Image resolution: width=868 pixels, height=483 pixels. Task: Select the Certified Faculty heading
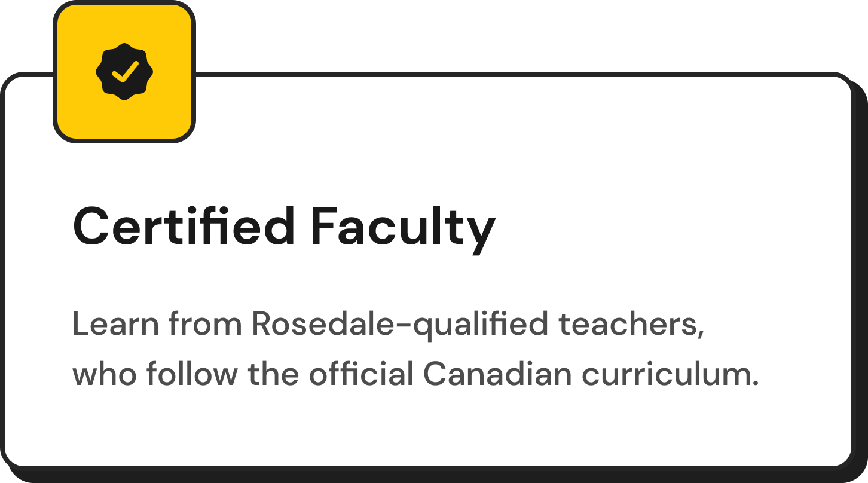(x=284, y=227)
